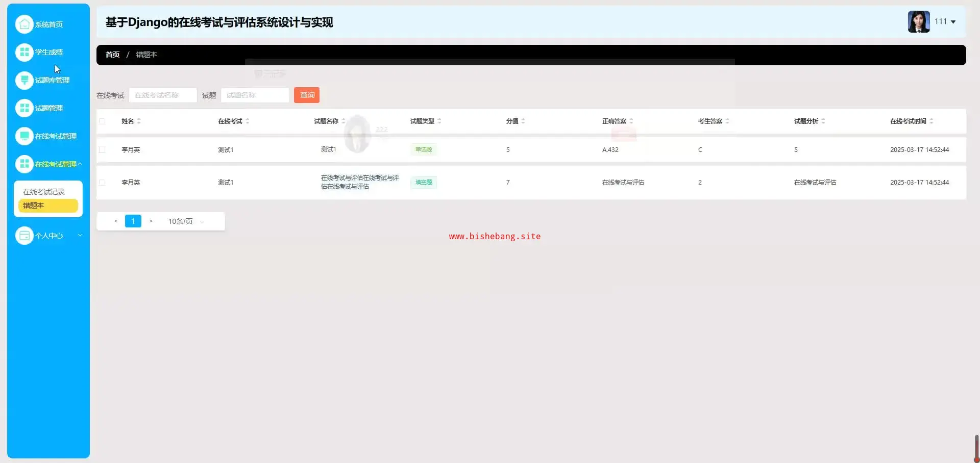Click into the 试题名称 search field

pos(255,95)
